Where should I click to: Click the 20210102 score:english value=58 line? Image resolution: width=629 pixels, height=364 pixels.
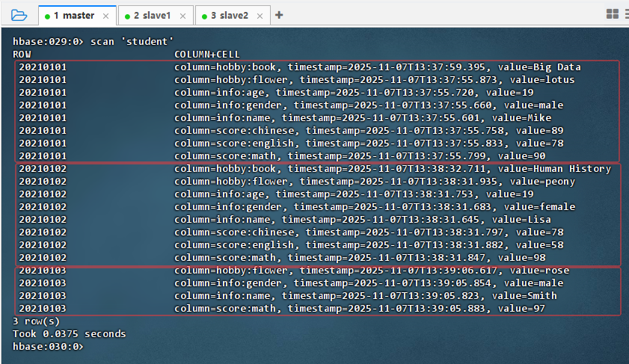(291, 245)
